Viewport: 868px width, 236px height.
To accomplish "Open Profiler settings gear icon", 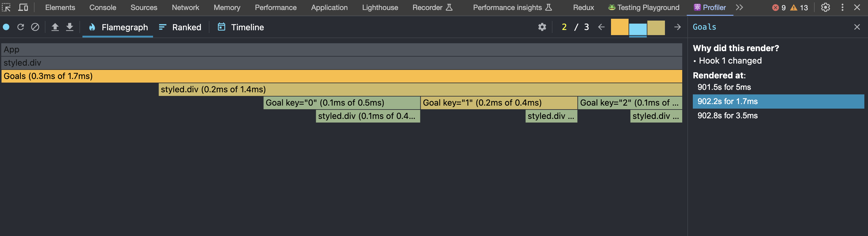I will point(542,27).
